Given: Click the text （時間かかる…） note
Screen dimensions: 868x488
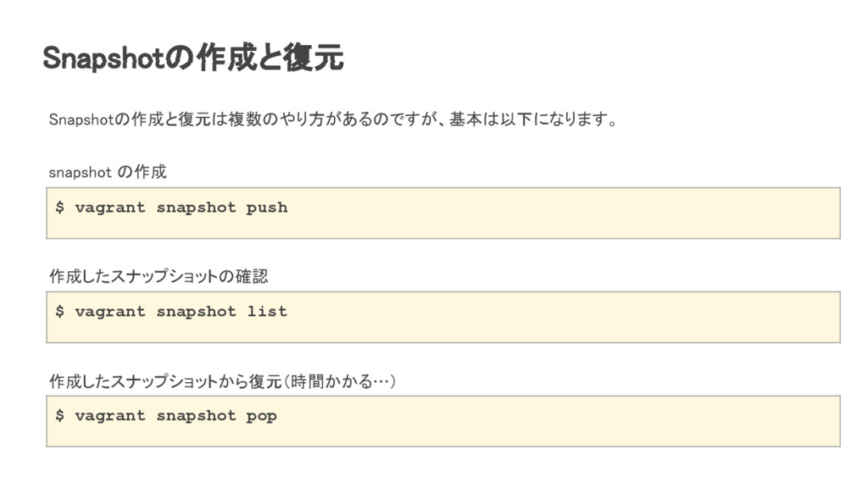Looking at the screenshot, I should 339,381.
